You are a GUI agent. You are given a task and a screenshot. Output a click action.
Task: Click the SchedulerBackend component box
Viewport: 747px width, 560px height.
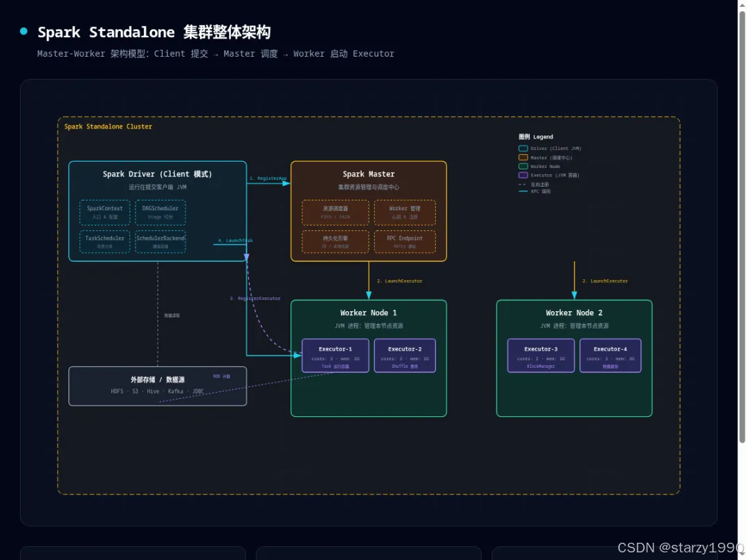tap(160, 242)
